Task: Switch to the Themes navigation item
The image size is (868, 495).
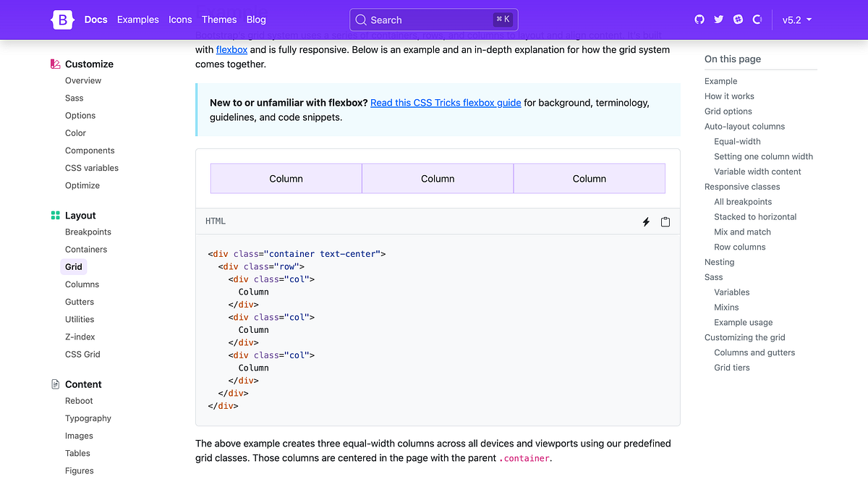Action: [x=219, y=20]
